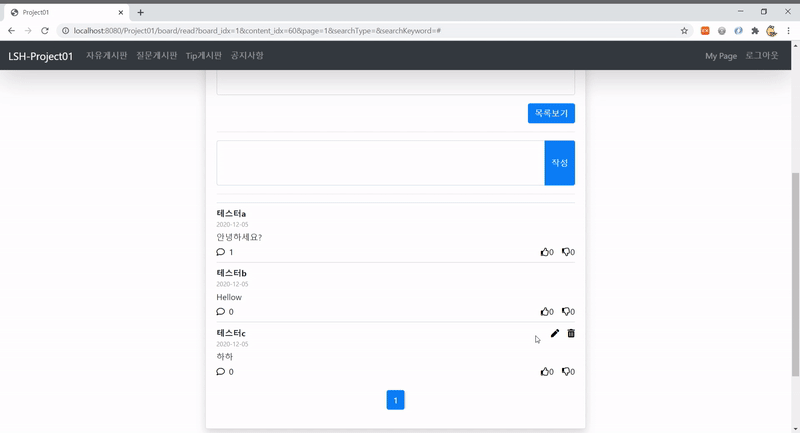Dislike the 안녕하세요? comment with thumbs down
The width and height of the screenshot is (800, 433).
pos(566,252)
